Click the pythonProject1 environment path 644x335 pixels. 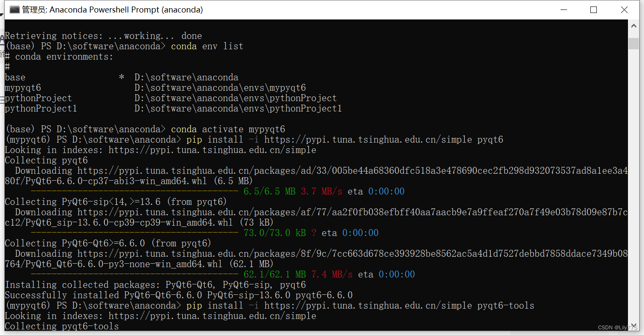click(238, 108)
